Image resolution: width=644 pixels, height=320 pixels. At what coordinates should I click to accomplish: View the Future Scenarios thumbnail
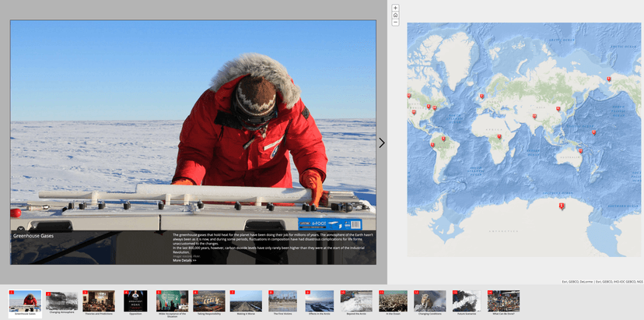coord(467,301)
